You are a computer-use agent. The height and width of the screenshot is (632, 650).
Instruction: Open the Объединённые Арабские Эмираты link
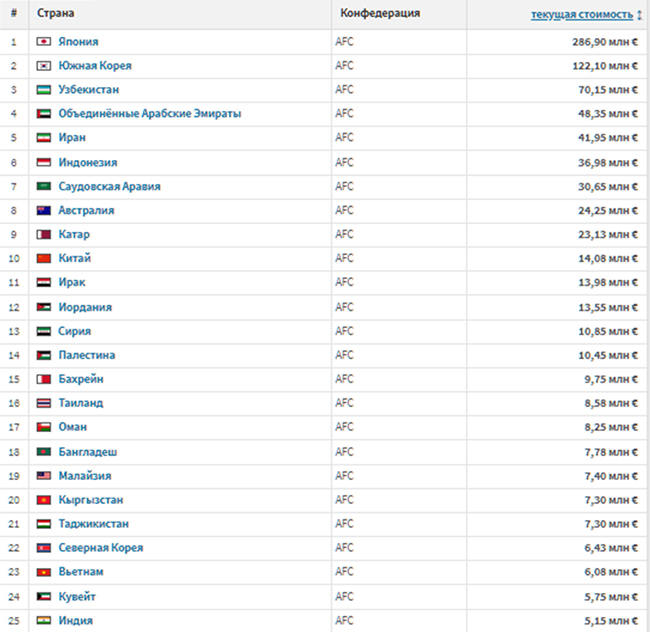point(149,114)
